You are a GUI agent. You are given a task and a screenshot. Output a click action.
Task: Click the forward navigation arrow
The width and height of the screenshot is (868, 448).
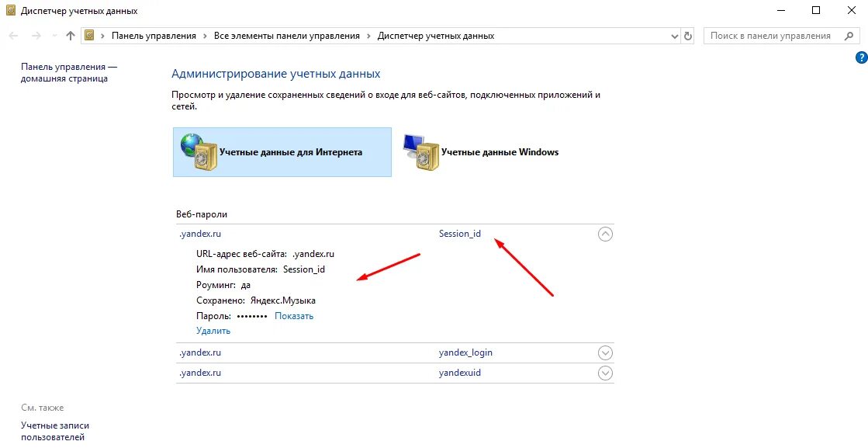tap(36, 36)
